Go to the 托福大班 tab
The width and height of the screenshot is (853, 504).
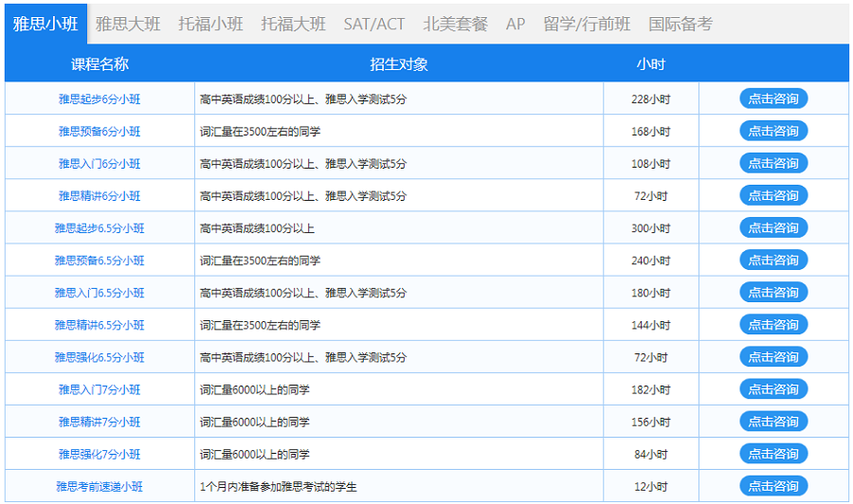(x=293, y=24)
